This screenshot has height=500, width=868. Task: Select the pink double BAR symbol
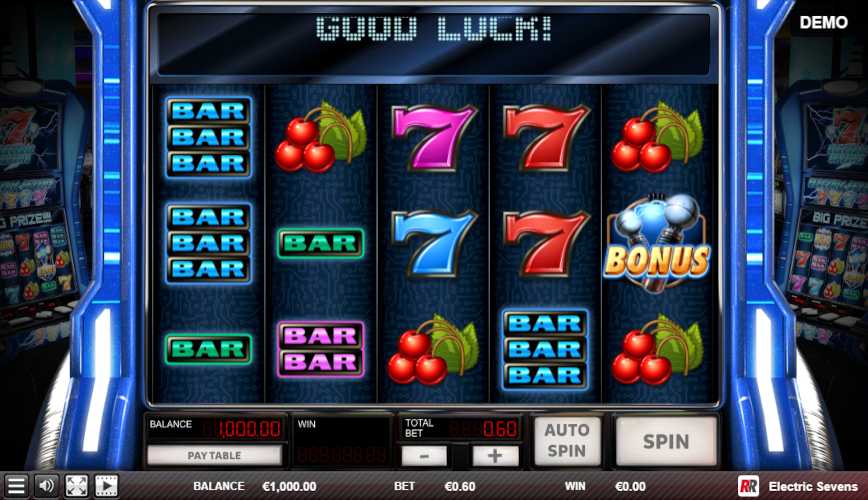click(321, 349)
